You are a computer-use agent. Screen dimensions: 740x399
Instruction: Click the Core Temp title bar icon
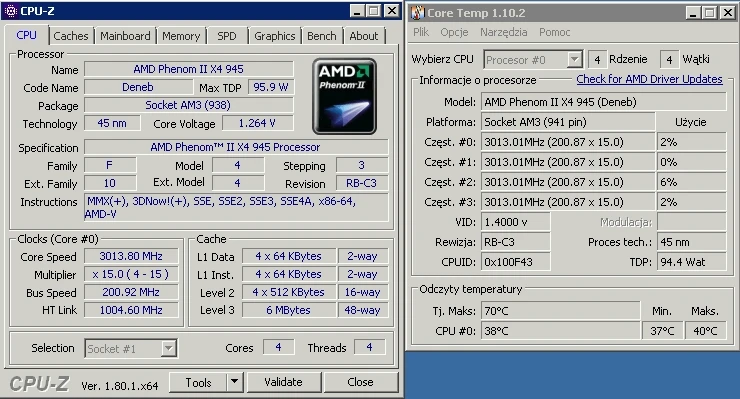[x=418, y=13]
